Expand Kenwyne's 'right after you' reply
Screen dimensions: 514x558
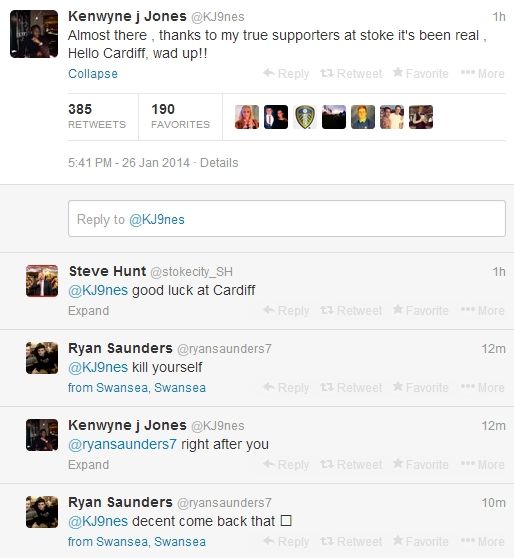89,465
